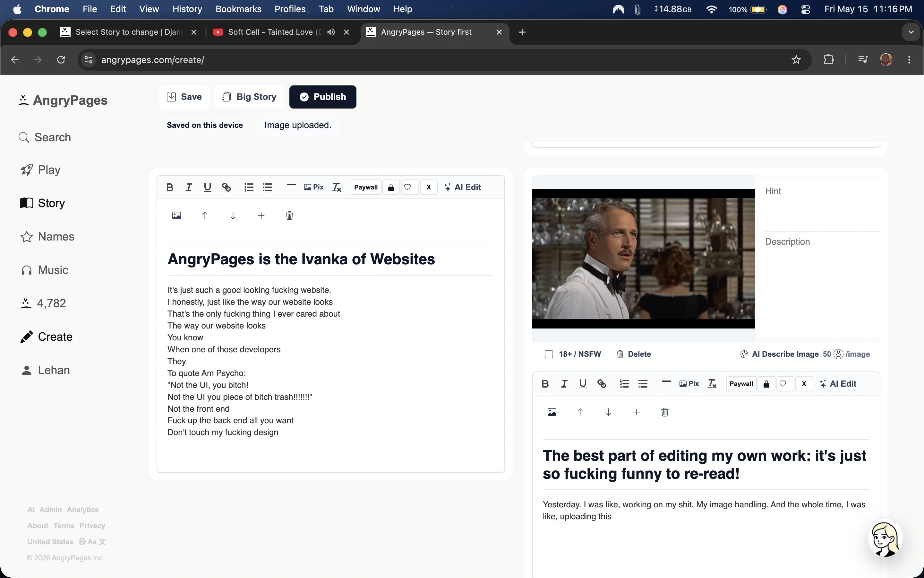Save the story draft
The height and width of the screenshot is (578, 924).
pos(184,97)
